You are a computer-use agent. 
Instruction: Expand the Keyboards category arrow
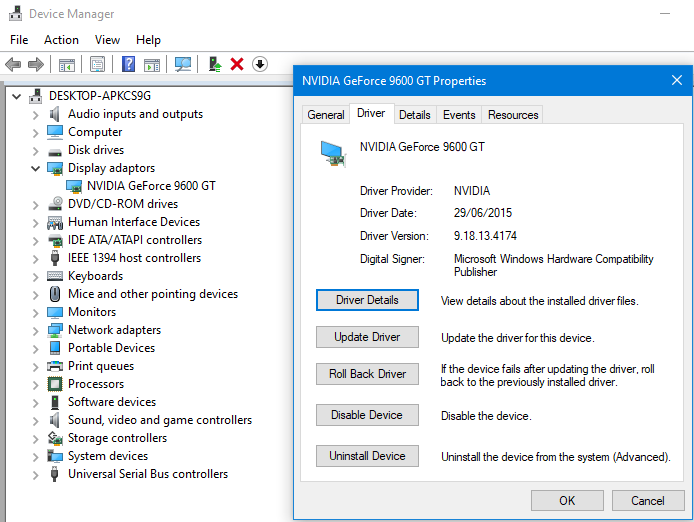click(x=35, y=277)
